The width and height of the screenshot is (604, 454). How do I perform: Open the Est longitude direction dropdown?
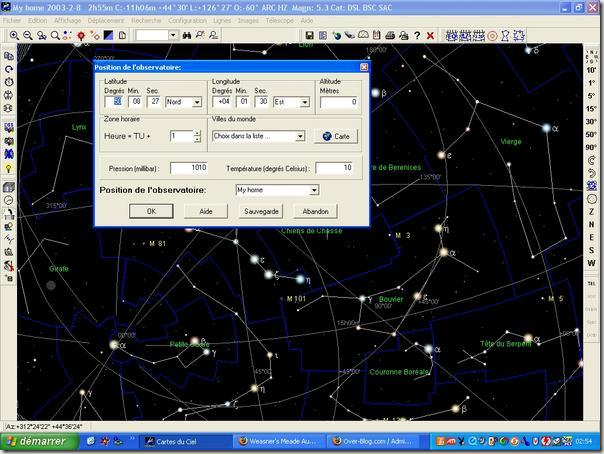click(305, 102)
